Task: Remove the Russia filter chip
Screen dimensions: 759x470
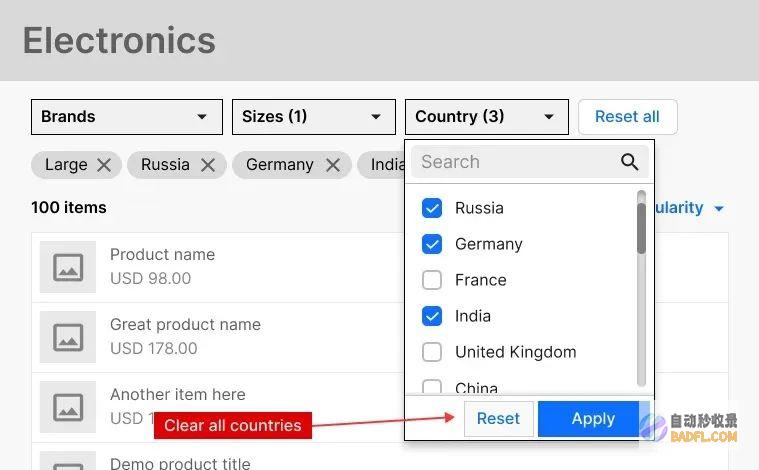Action: 208,165
